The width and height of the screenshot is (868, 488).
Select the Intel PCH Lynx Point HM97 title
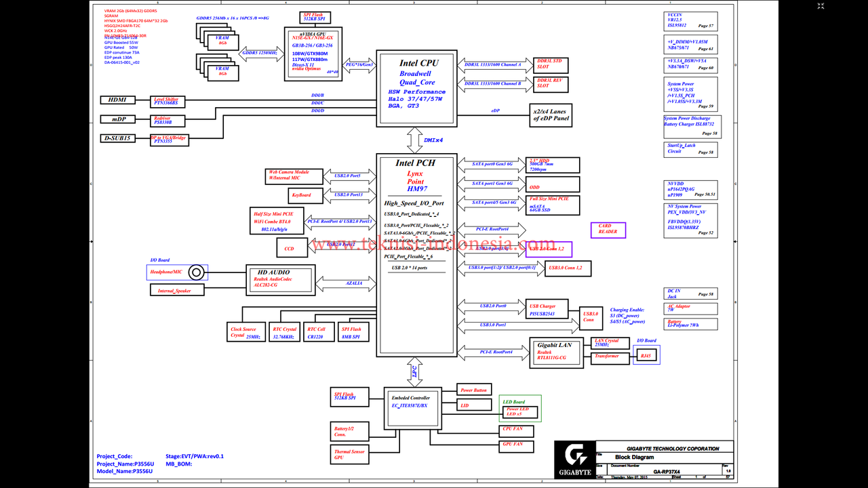coord(415,175)
